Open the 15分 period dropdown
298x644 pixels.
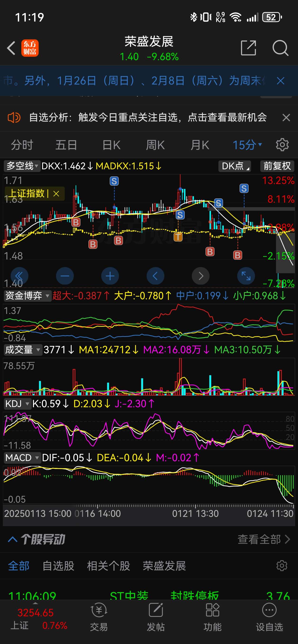click(247, 145)
